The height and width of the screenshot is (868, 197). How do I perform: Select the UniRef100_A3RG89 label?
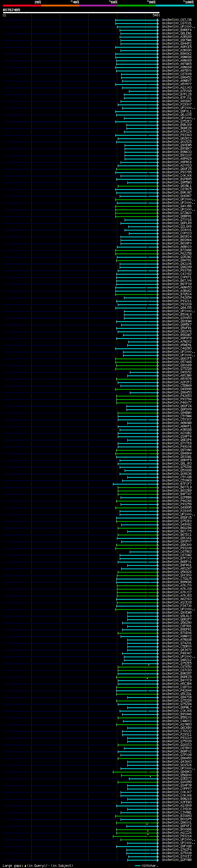click(x=177, y=37)
